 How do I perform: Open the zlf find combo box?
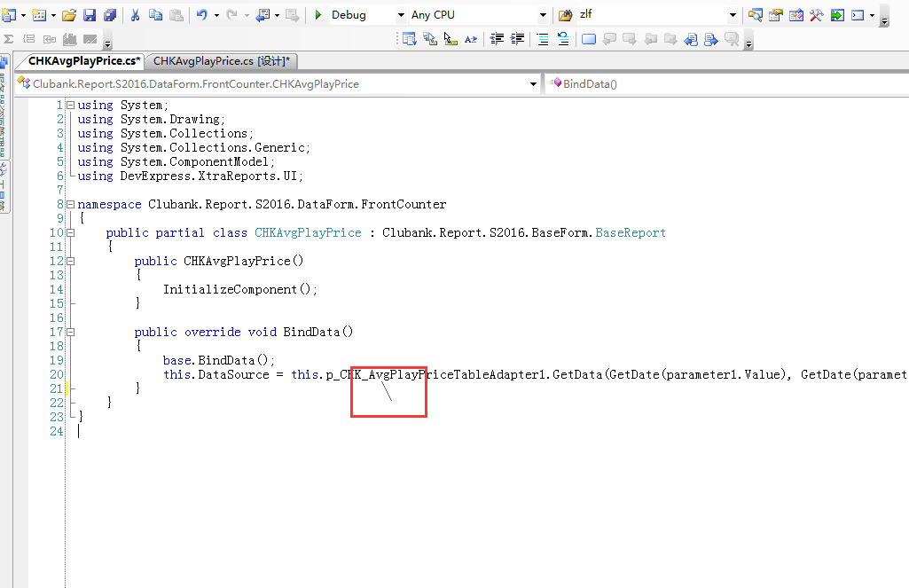[x=733, y=15]
